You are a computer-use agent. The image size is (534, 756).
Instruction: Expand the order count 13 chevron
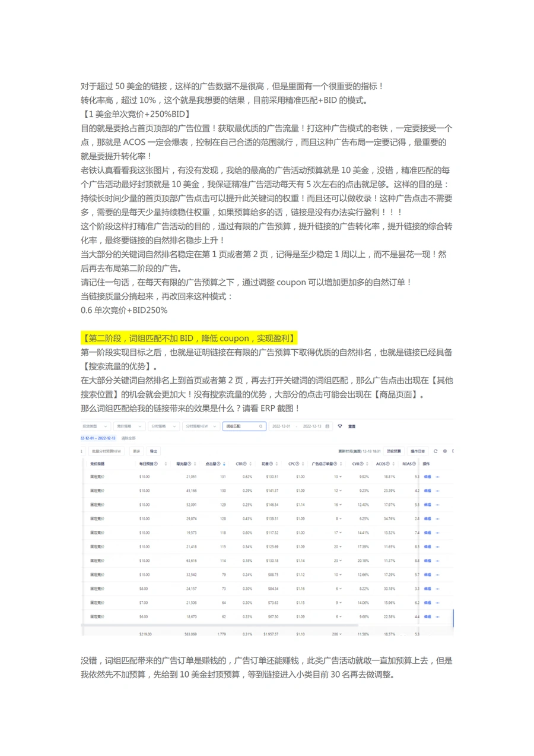[x=341, y=476]
